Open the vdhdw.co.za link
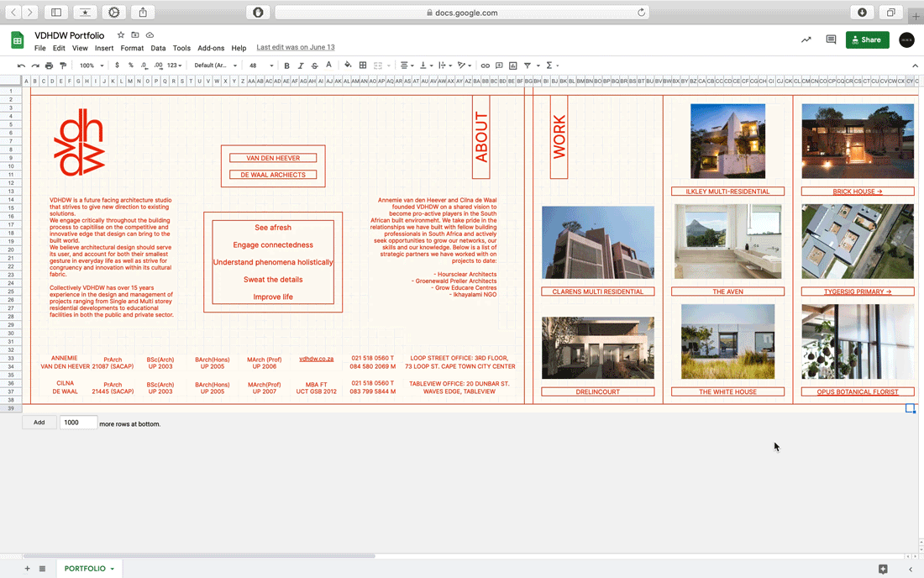The height and width of the screenshot is (578, 924). point(316,359)
